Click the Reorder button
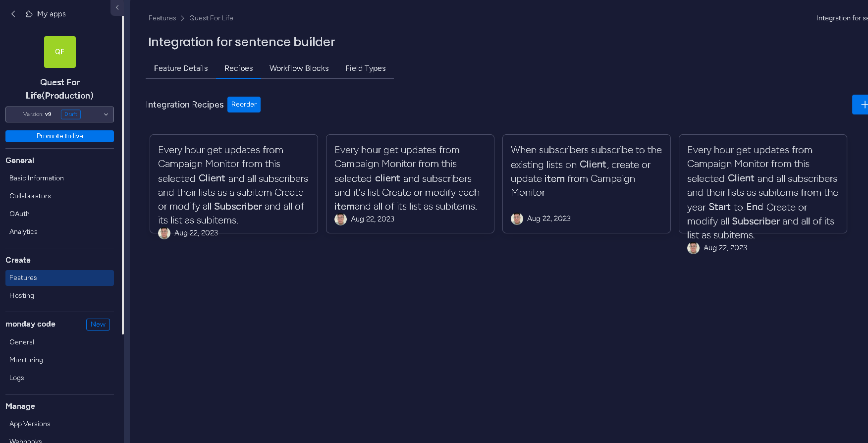The image size is (868, 443). click(244, 105)
